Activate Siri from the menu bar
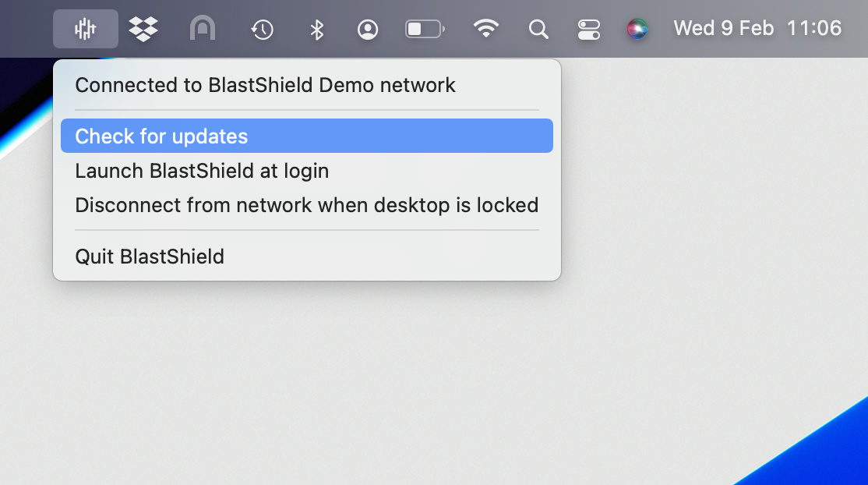 coord(638,28)
